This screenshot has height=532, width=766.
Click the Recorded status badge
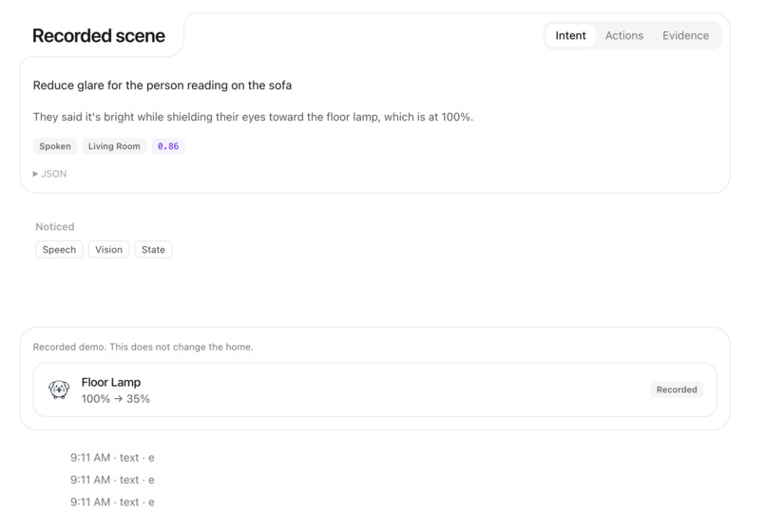point(676,389)
